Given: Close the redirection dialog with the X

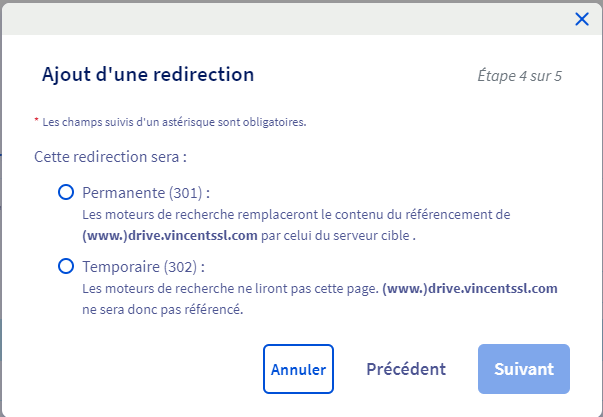Looking at the screenshot, I should [582, 19].
